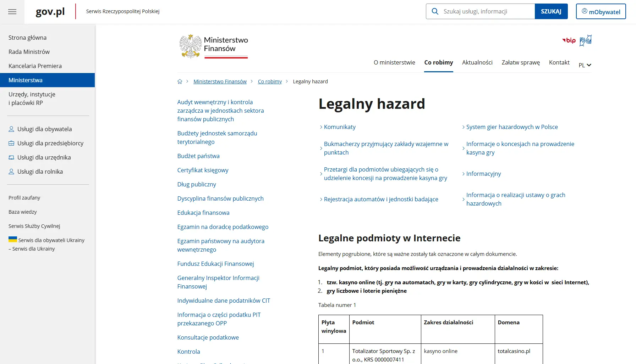Open Informacje o koncesjach na prowadzenie kasyna link

coord(520,148)
